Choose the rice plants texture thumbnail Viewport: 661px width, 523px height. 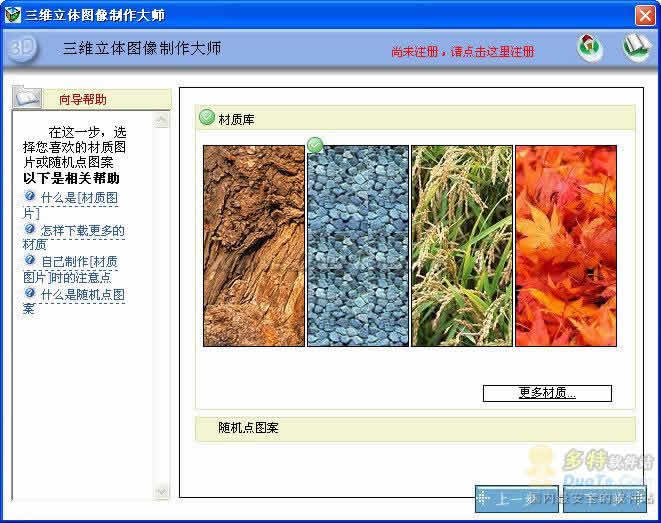[x=462, y=246]
